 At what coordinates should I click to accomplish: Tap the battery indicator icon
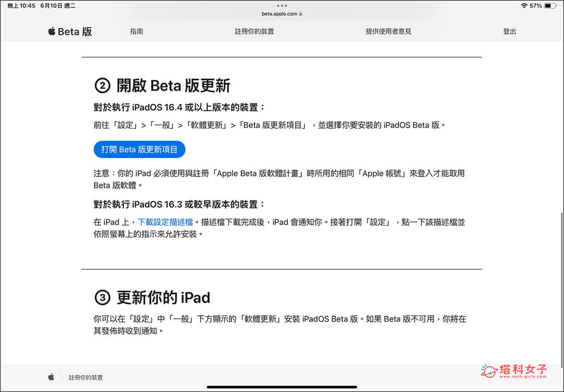point(550,5)
